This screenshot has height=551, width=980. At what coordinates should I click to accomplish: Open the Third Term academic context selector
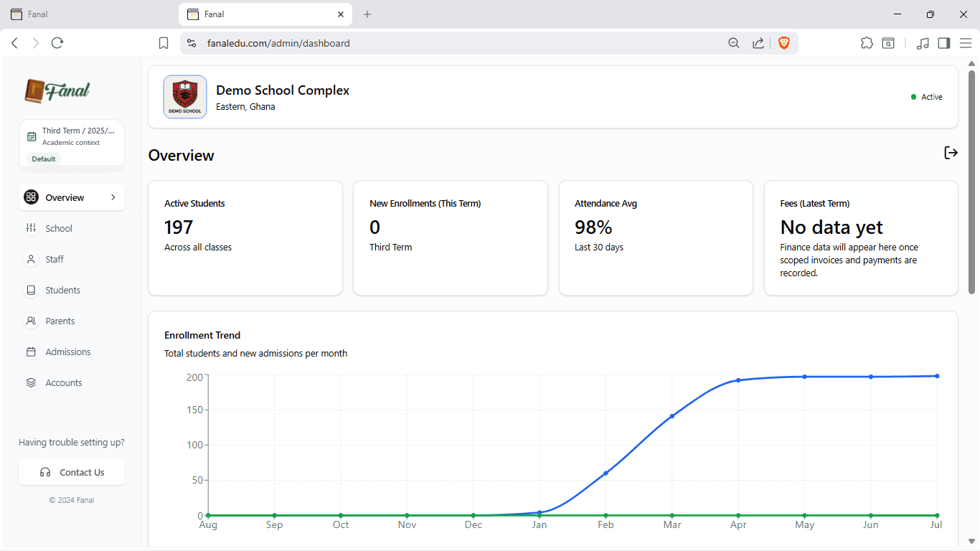[x=72, y=145]
